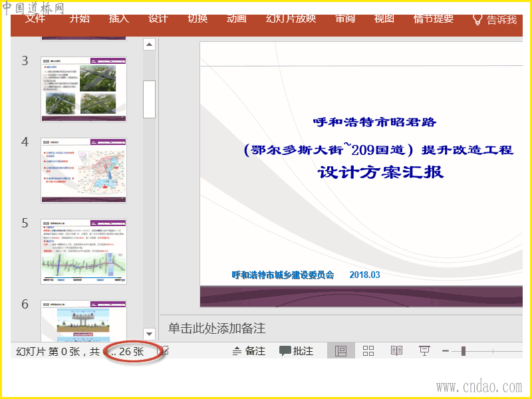Image resolution: width=532 pixels, height=399 pixels.
Task: Click the date text 2018.03
Action: coord(364,275)
